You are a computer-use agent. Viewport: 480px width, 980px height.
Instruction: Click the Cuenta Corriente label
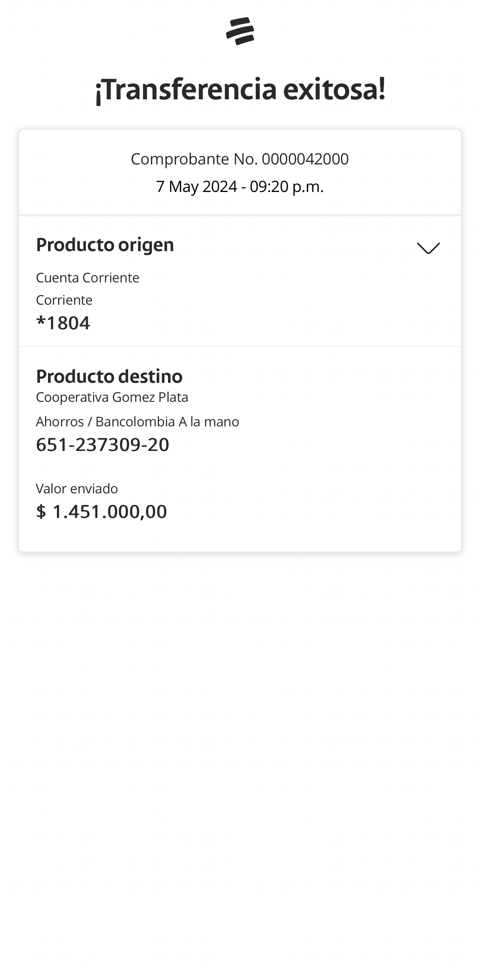87,278
